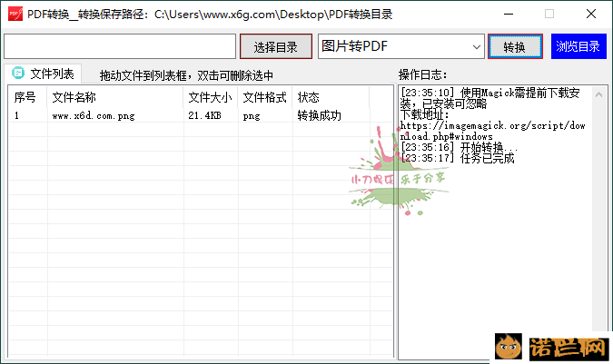This screenshot has width=613, height=364.
Task: Click the 文件名称 column header
Action: 115,97
